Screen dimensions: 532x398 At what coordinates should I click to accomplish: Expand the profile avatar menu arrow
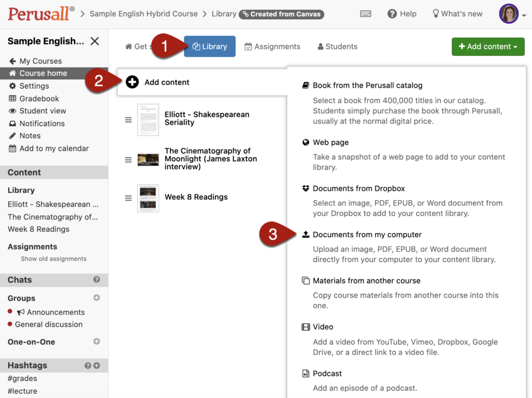point(524,15)
